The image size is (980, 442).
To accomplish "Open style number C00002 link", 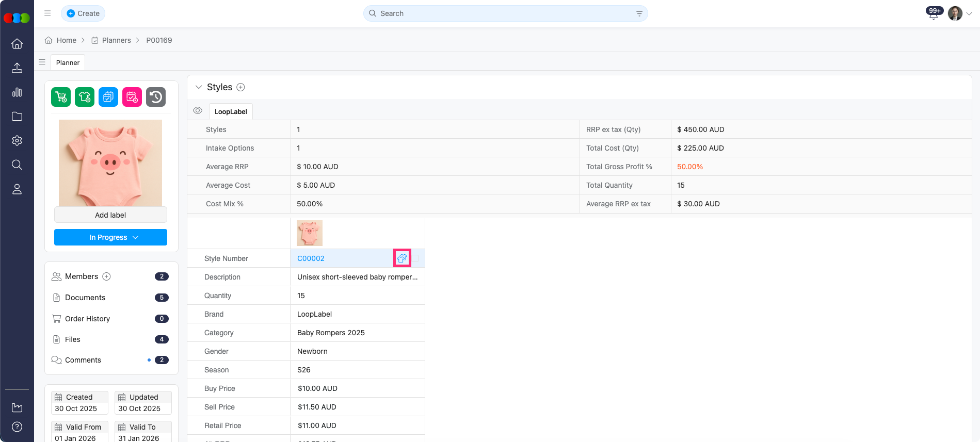I will click(x=311, y=258).
